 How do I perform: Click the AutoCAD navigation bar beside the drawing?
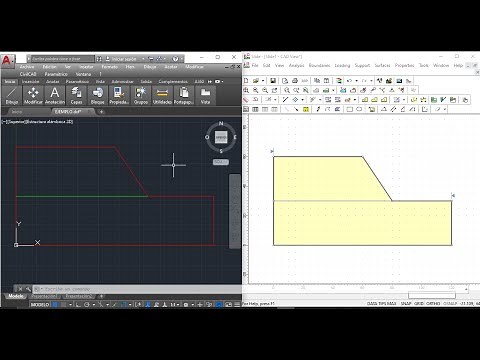tap(235, 211)
